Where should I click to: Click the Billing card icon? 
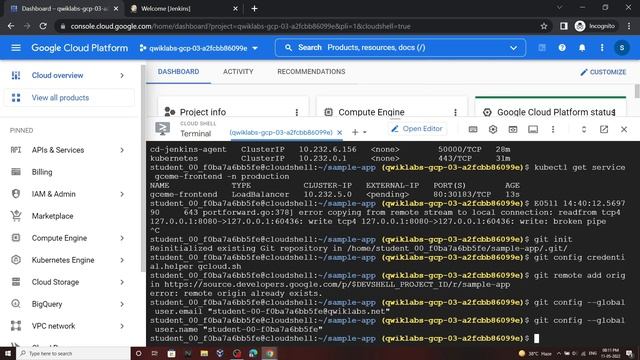coord(16,172)
